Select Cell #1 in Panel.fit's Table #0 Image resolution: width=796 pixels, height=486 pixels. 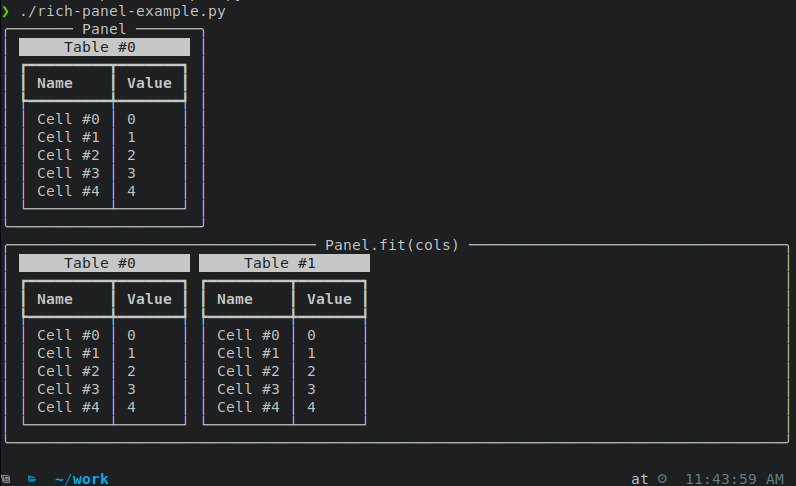coord(69,353)
